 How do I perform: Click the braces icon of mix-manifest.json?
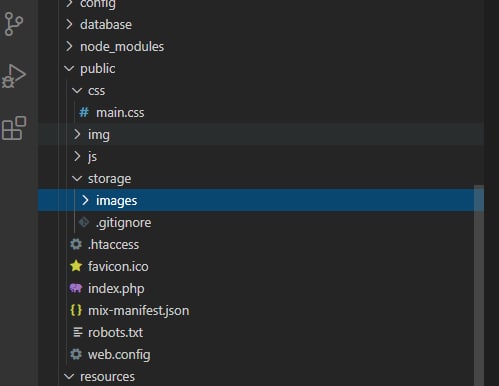pyautogui.click(x=76, y=310)
